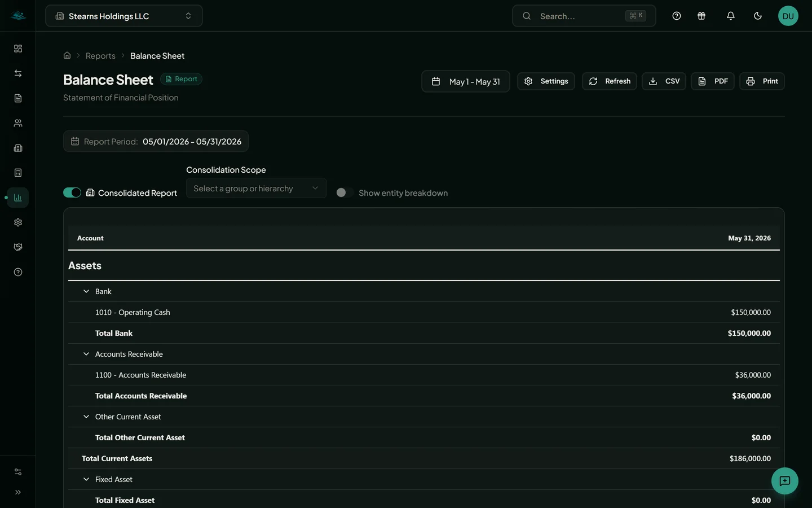This screenshot has height=508, width=812.
Task: Print the balance sheet
Action: [762, 81]
